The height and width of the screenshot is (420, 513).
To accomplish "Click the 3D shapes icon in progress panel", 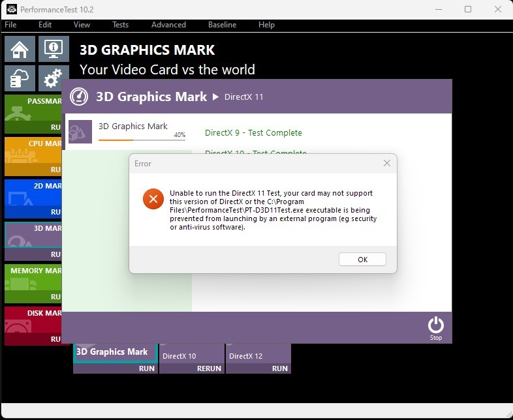I will tap(80, 131).
